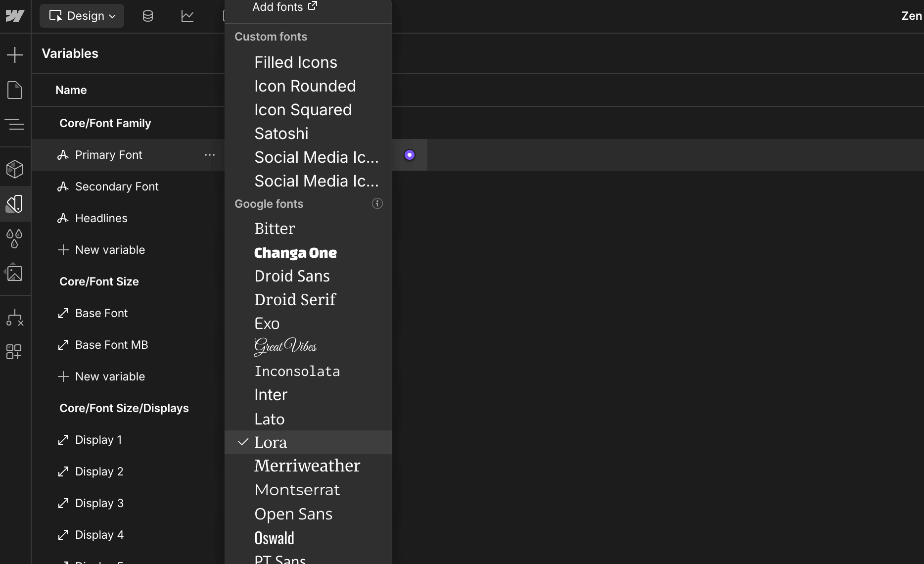Screen dimensions: 924x564
Task: Click the Add elements plus icon
Action: 15,54
